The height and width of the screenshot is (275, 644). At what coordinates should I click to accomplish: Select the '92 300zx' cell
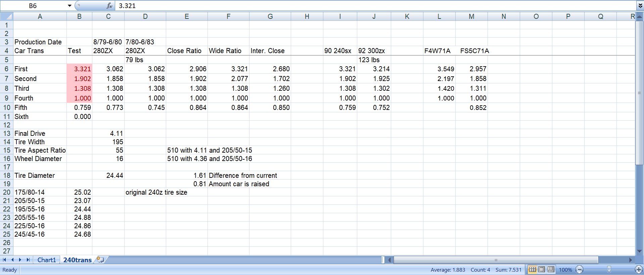[374, 51]
